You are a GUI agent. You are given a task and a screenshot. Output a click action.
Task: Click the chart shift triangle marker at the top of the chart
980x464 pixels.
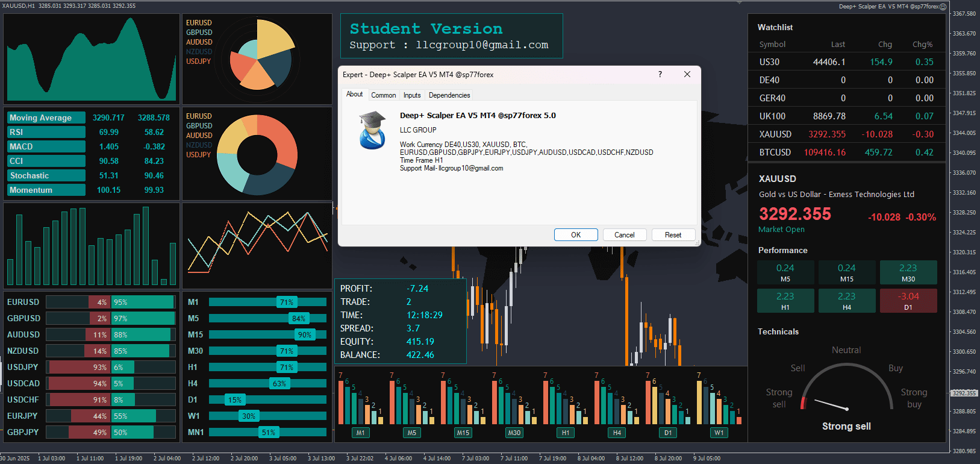click(x=740, y=3)
